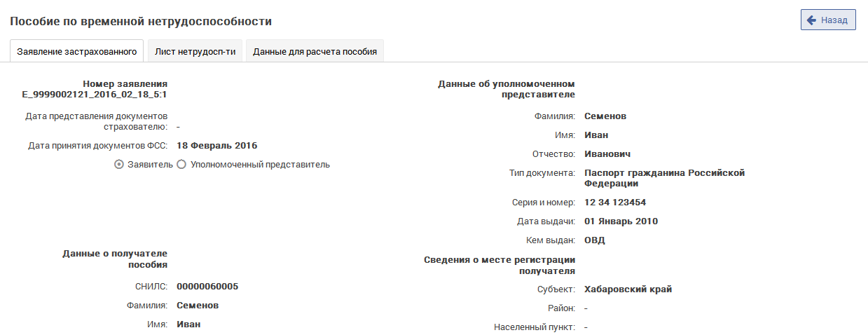Click the Данные об уполномоченном представителе heading

click(507, 88)
